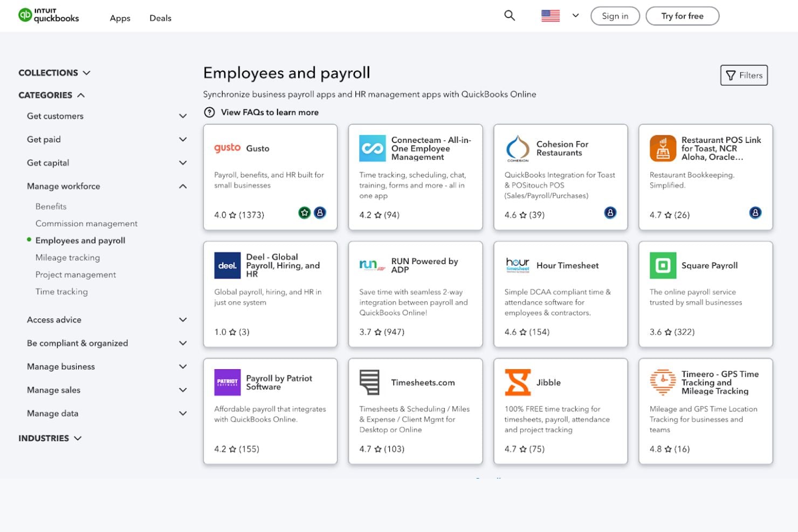Open the search magnifier icon
The image size is (798, 532).
coord(510,16)
